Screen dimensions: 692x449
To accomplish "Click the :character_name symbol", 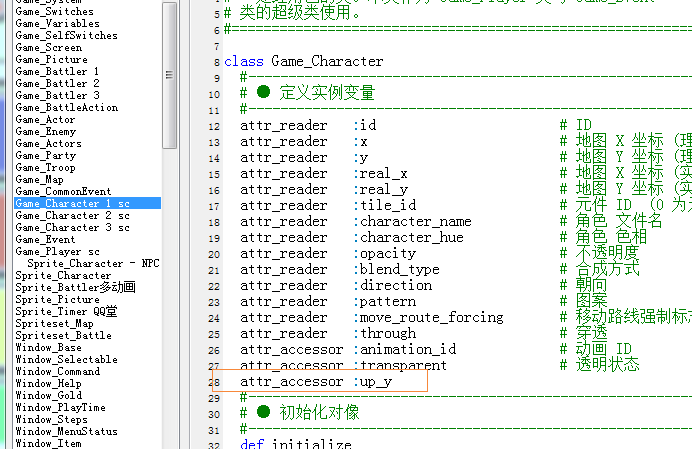I will tap(412, 221).
